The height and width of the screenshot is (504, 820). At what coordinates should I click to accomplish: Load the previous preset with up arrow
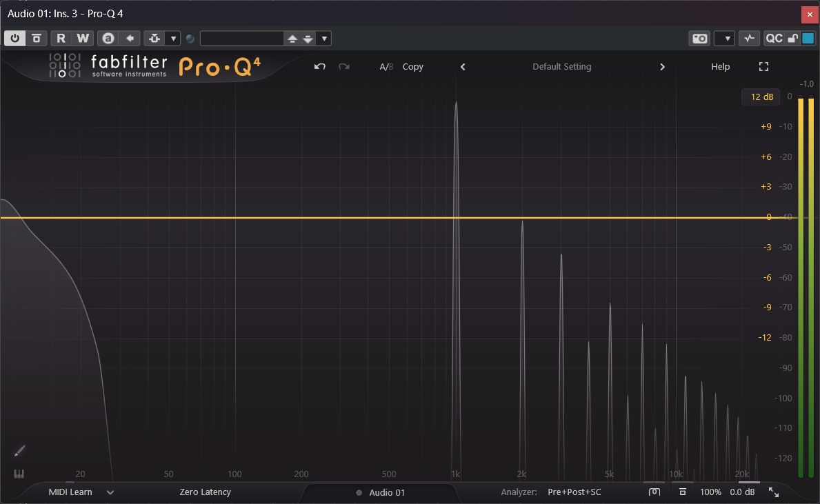coord(292,39)
